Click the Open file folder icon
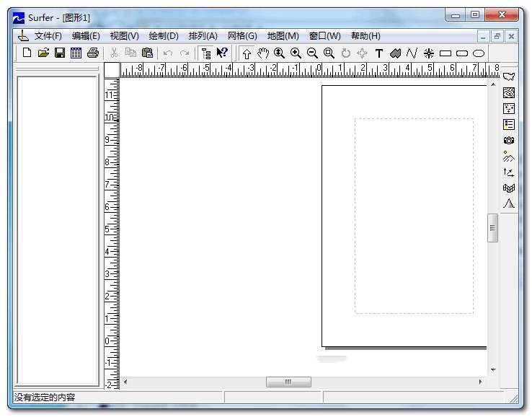The height and width of the screenshot is (417, 532). (x=43, y=53)
